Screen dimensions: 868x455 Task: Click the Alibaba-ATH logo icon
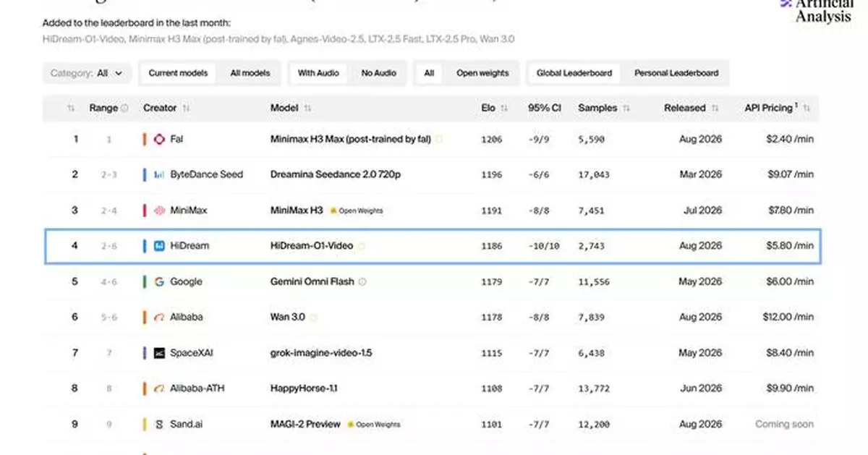pyautogui.click(x=159, y=388)
